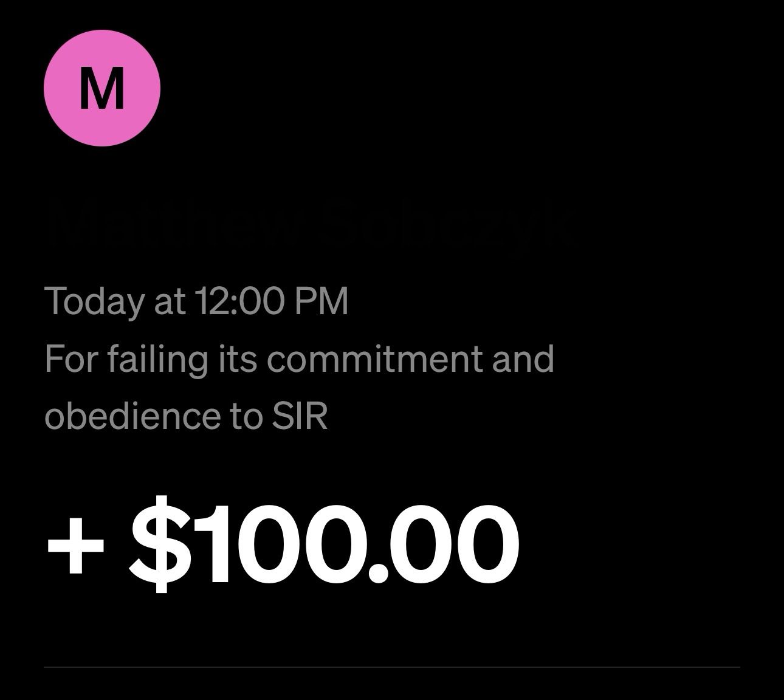Click the pink M profile avatar

tap(102, 88)
